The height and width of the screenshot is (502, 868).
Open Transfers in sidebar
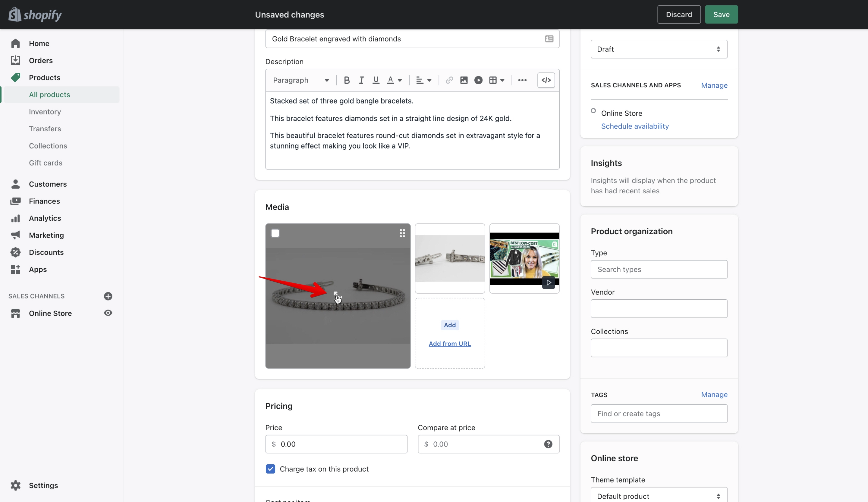tap(45, 129)
